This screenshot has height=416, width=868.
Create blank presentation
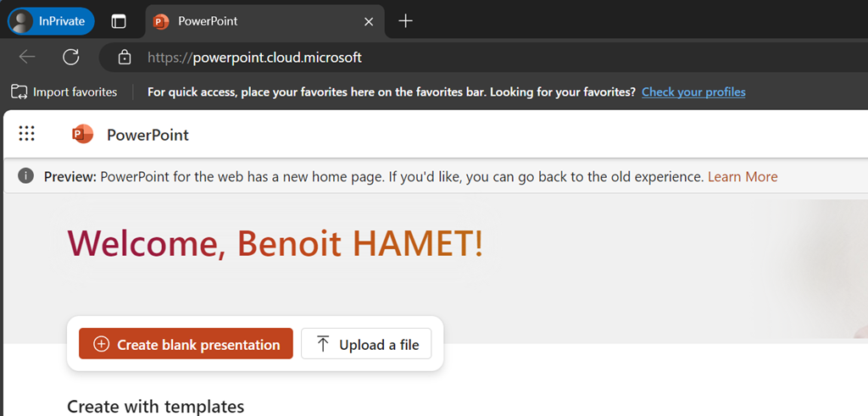click(x=186, y=344)
